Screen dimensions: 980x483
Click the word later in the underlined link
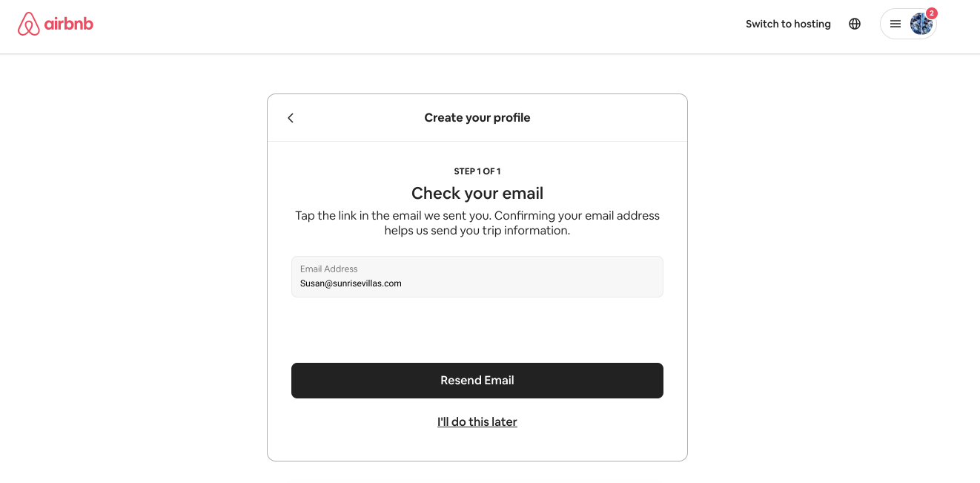click(x=504, y=422)
